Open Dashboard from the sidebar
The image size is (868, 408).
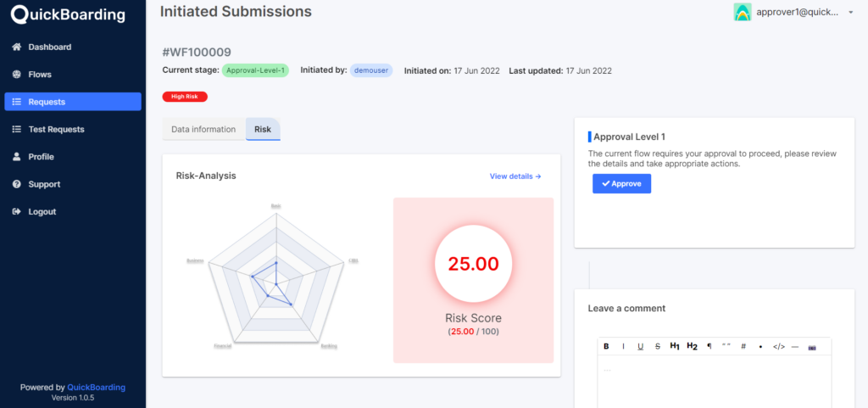click(x=49, y=47)
